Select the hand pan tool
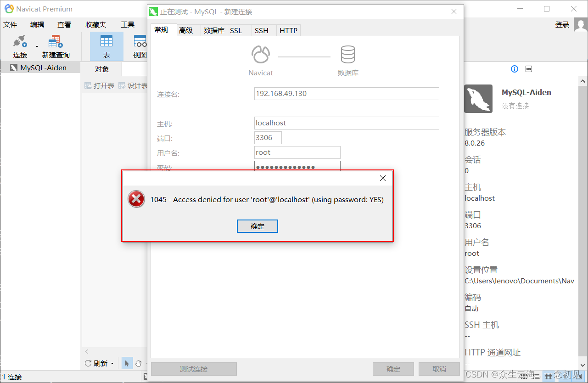 [138, 363]
